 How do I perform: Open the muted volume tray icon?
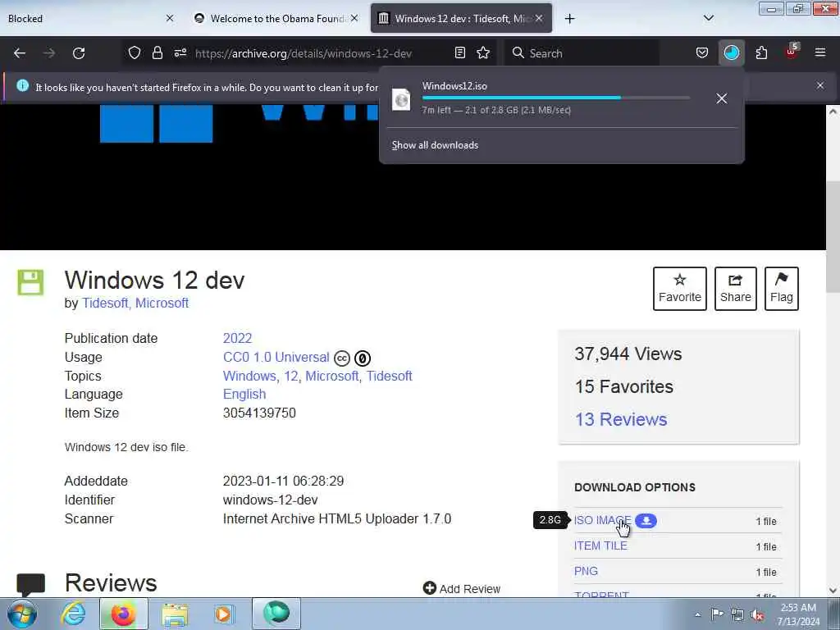point(757,614)
